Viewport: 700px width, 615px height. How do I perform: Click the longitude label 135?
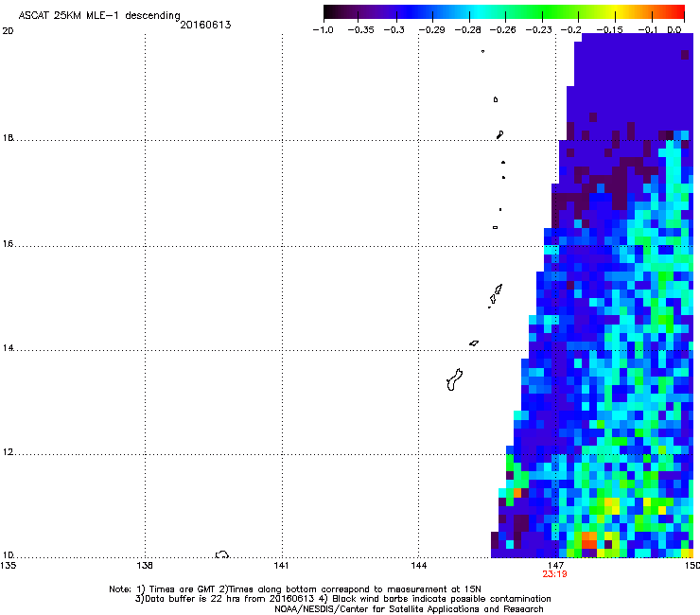click(x=8, y=566)
